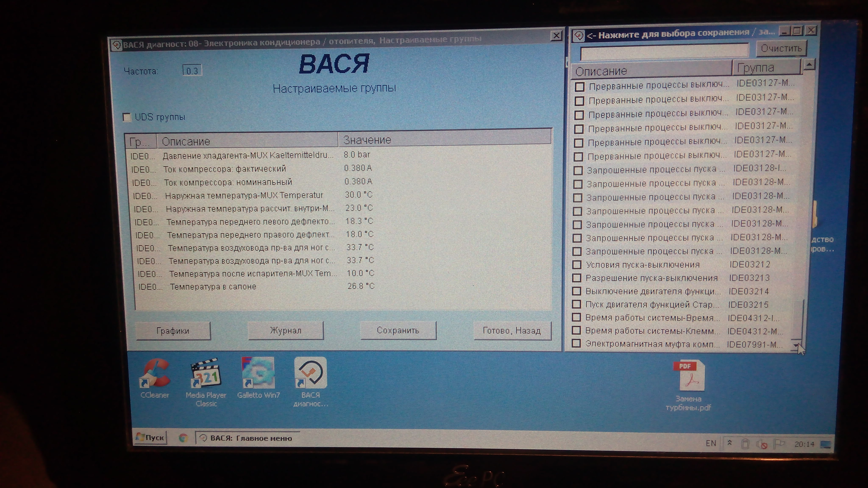This screenshot has height=488, width=868.
Task: Click the ВАСЯ icon in the selection window title bar
Action: 579,35
